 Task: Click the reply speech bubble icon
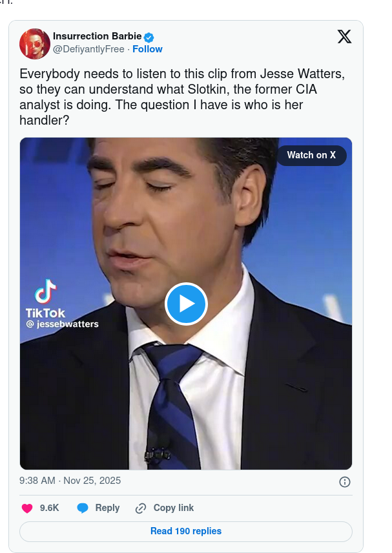[83, 508]
